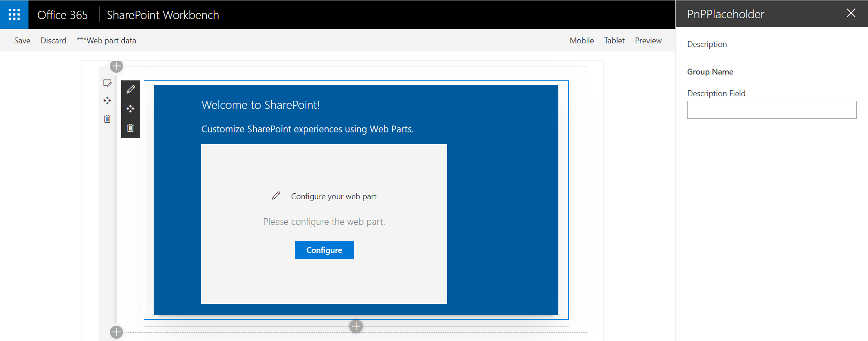Add a new section above using plus

(x=116, y=66)
